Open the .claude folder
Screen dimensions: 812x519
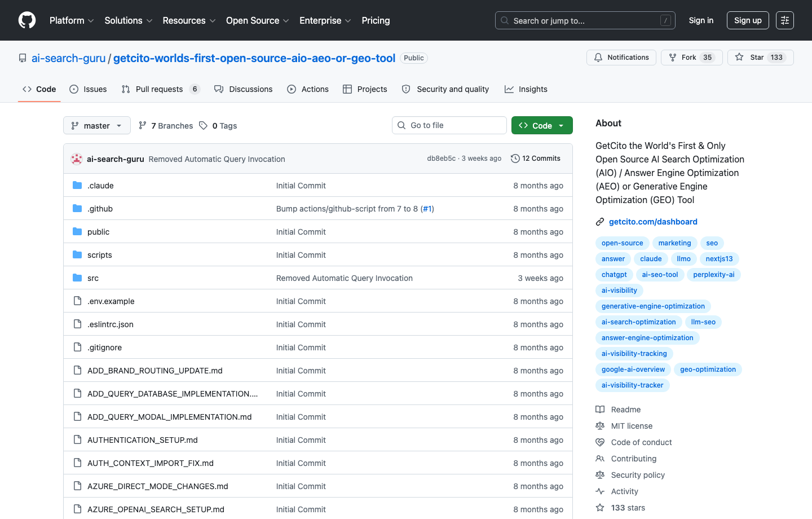tap(100, 186)
